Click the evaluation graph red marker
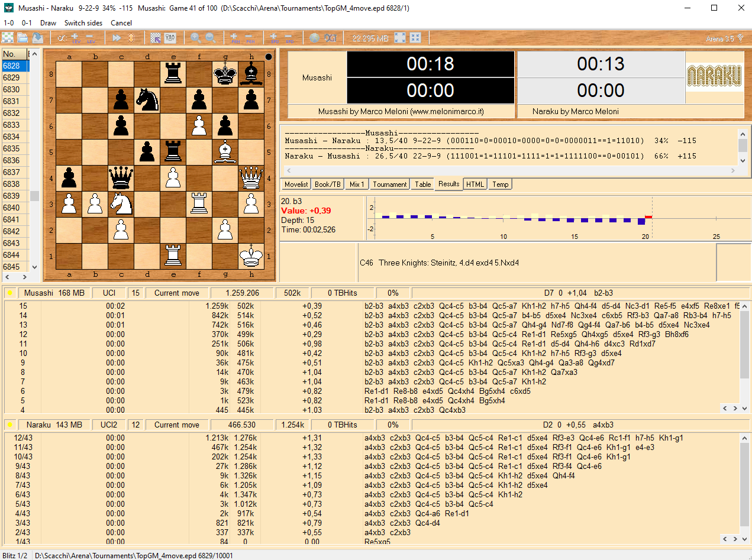This screenshot has width=752, height=560. [648, 217]
